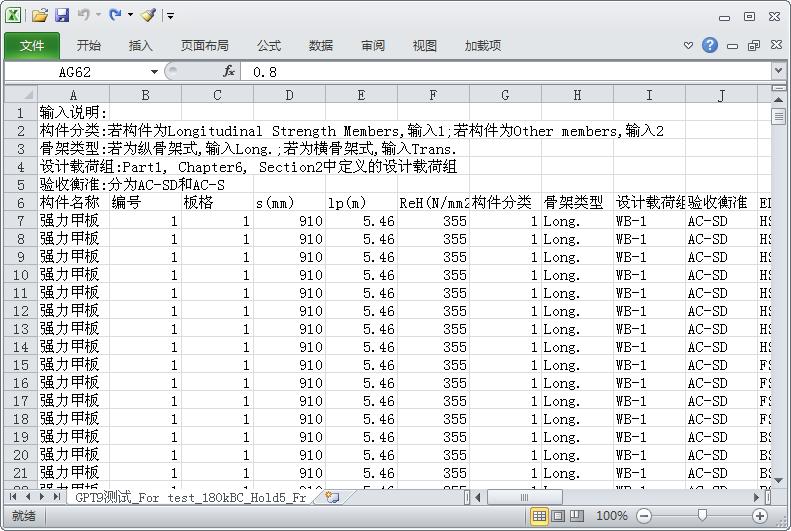
Task: Open Customize Quick Access Toolbar dropdown
Action: tap(171, 16)
